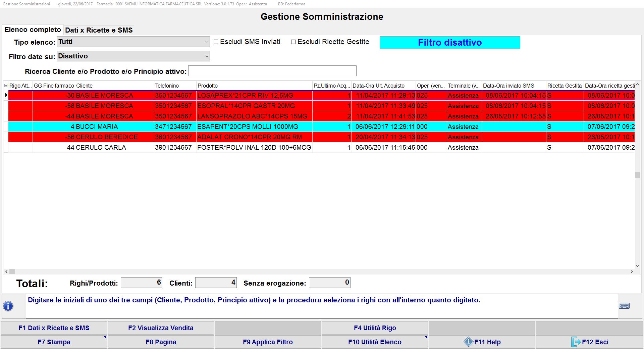Click the F11 Help icon button

click(468, 342)
